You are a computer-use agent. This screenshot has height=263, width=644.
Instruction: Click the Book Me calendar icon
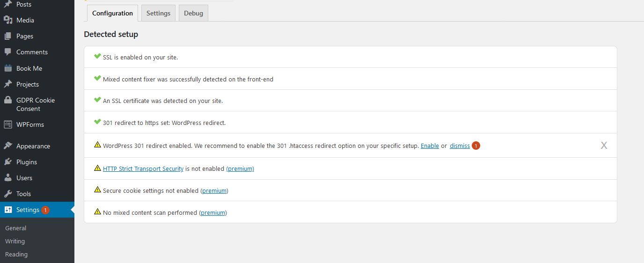tap(8, 68)
